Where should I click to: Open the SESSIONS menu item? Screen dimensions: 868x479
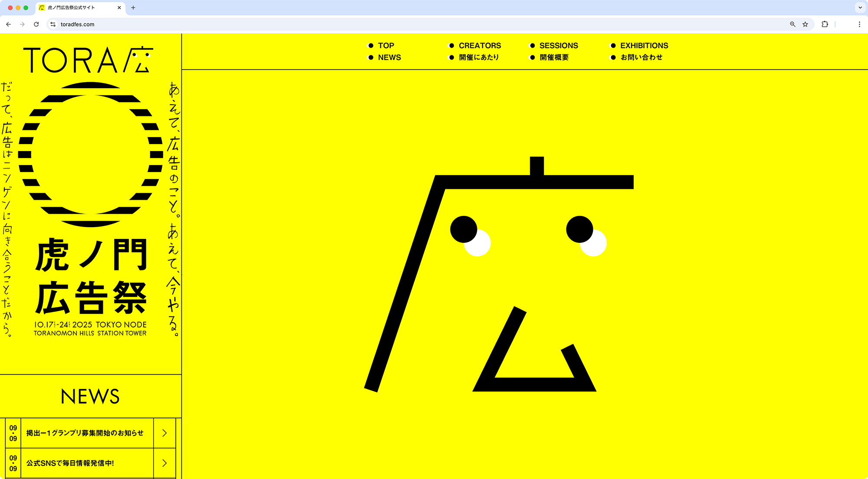[x=558, y=46]
